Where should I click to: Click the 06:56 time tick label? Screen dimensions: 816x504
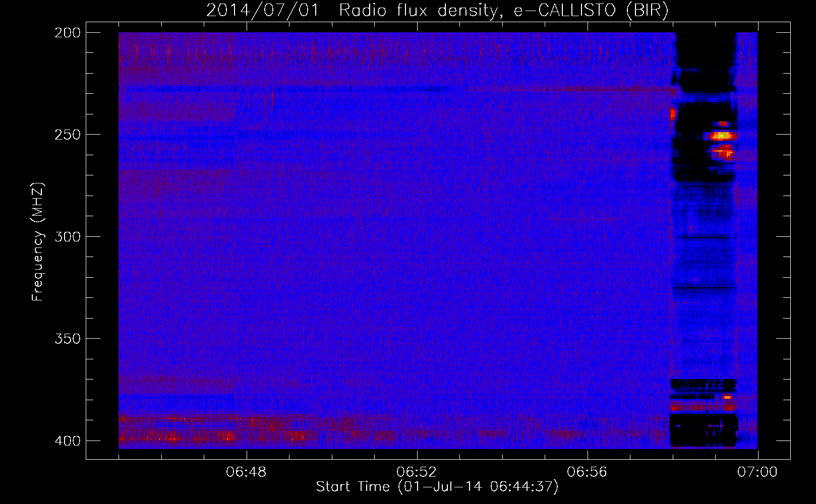click(587, 472)
